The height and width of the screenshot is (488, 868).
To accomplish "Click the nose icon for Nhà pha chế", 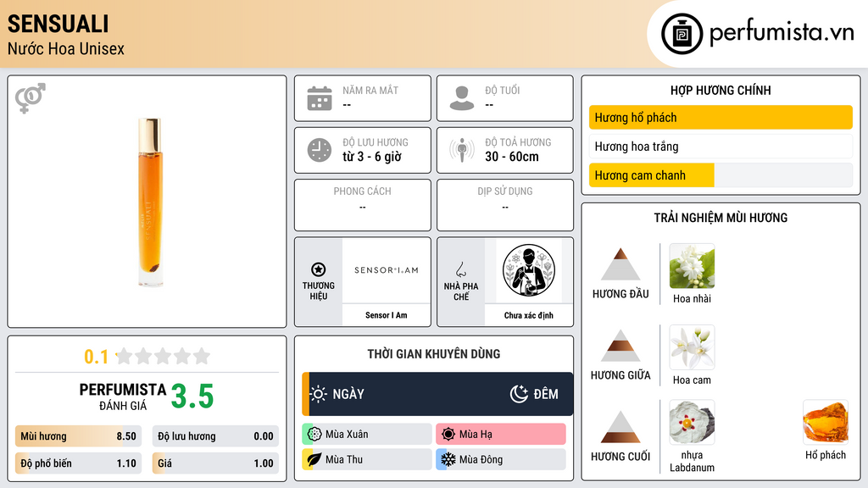I will tap(460, 269).
